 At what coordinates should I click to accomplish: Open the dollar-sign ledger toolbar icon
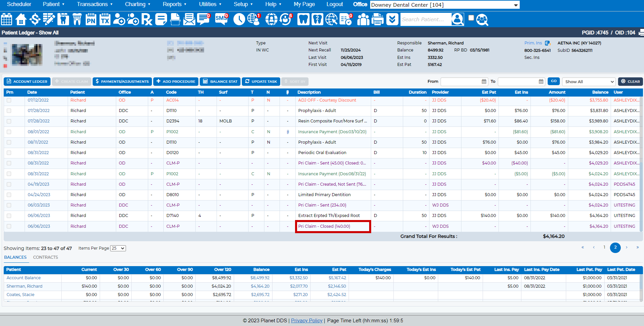35,20
